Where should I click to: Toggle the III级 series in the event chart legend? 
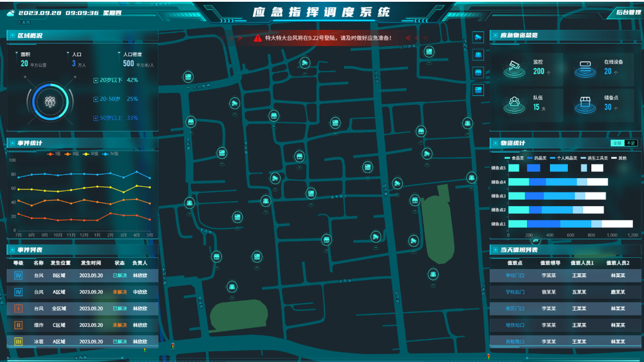click(90, 154)
